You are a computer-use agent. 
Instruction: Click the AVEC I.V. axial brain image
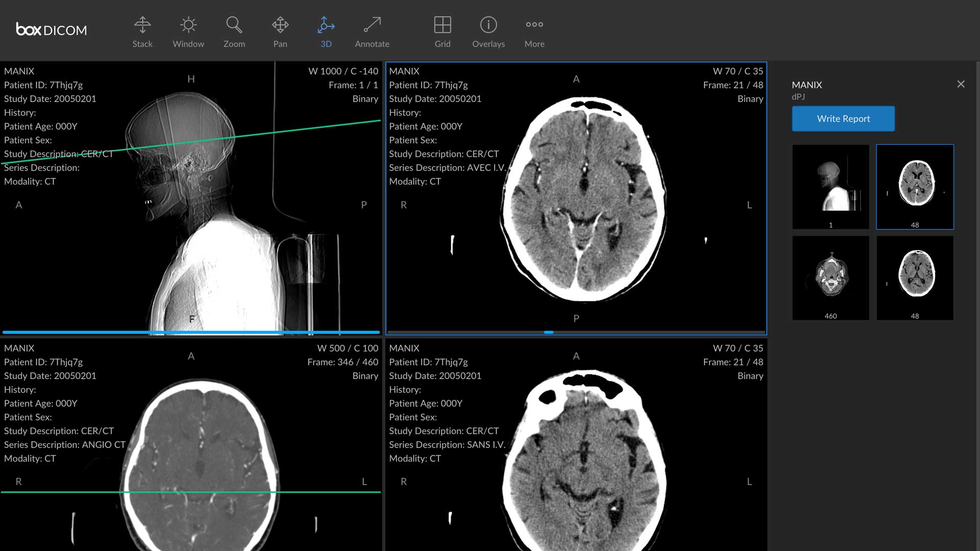point(583,199)
